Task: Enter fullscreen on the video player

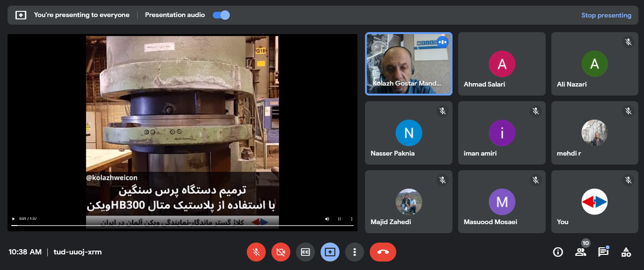Action: (x=339, y=219)
